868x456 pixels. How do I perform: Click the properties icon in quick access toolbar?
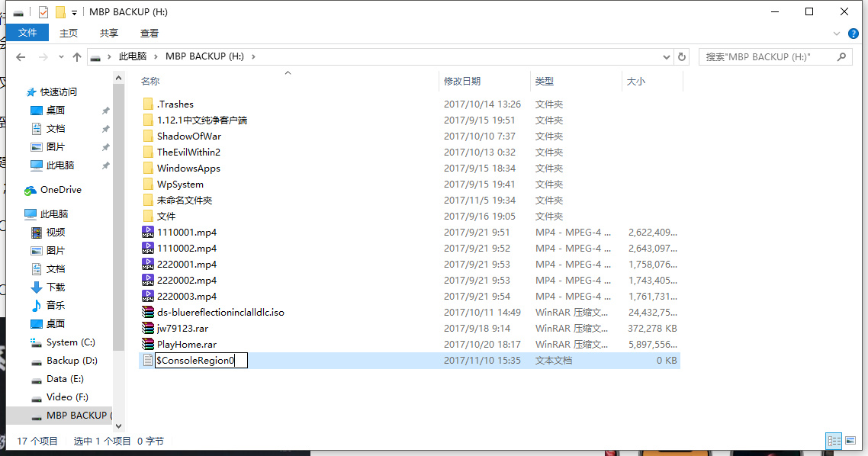43,11
